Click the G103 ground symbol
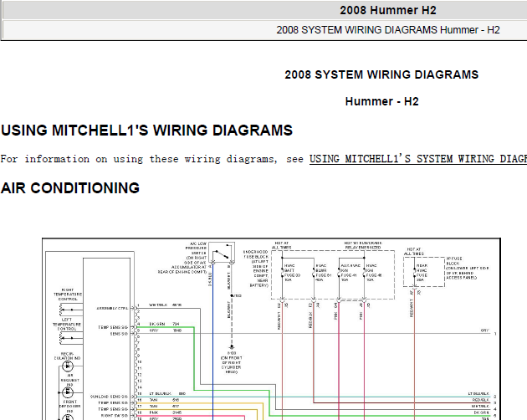 click(232, 347)
